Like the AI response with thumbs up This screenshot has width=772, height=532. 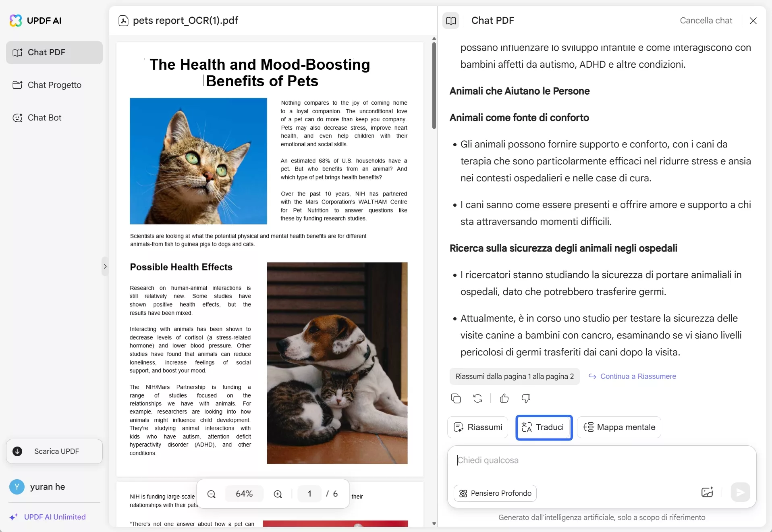(504, 399)
